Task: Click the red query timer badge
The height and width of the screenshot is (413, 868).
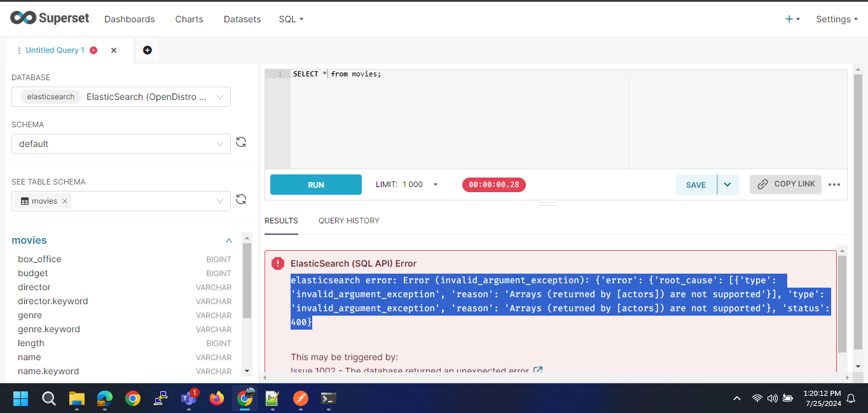Action: coord(494,185)
